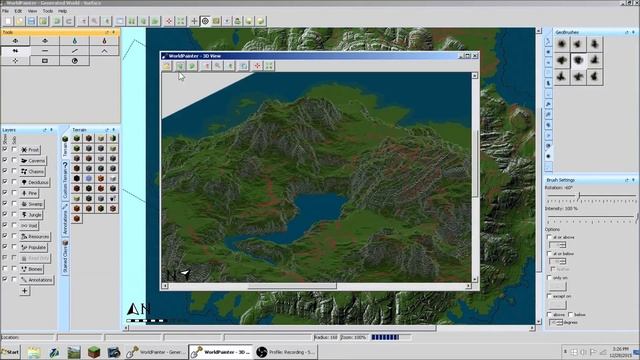Select the Frost layer button
Image resolution: width=640 pixels, height=360 pixels.
click(30, 150)
